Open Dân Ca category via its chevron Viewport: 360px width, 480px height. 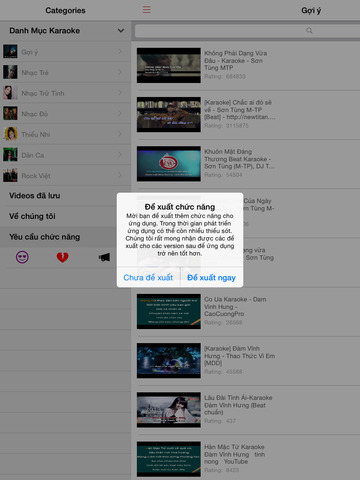pos(120,155)
